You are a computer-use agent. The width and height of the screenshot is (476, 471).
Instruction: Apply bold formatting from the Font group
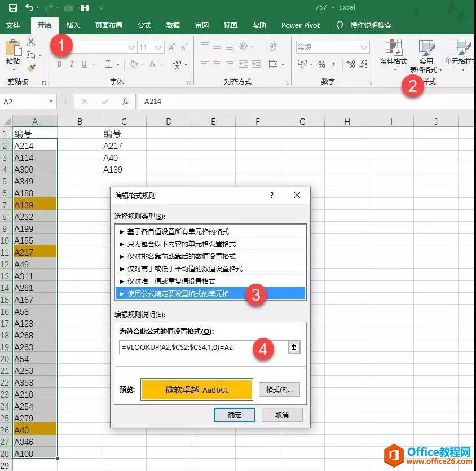coord(60,64)
